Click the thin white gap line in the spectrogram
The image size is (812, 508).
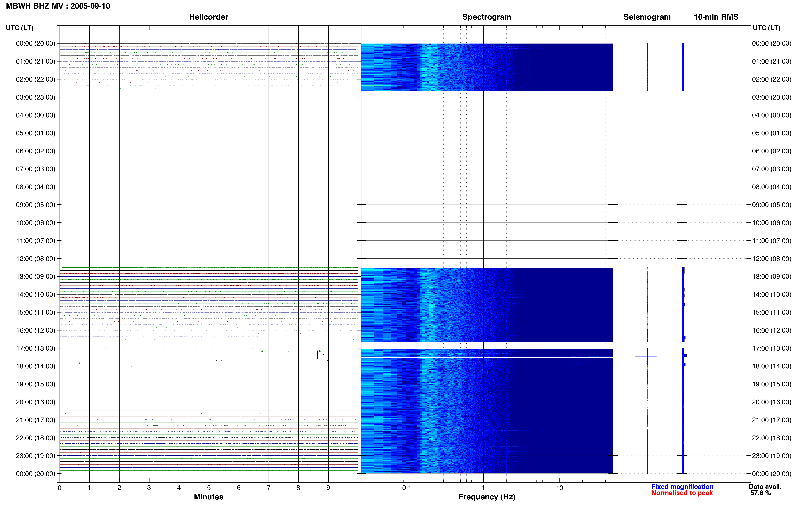[487, 358]
